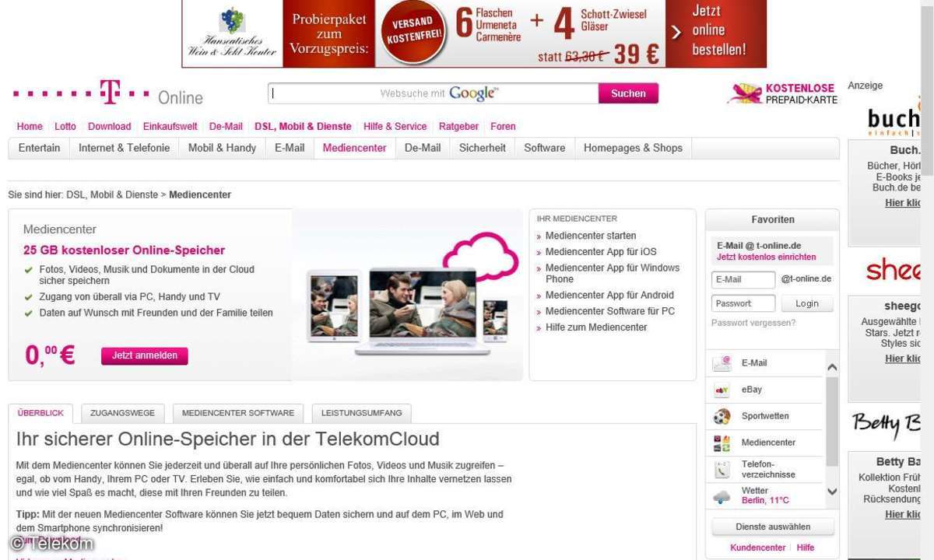Open the E-Mail service icon in Favoriten
This screenshot has width=934, height=560.
(722, 363)
